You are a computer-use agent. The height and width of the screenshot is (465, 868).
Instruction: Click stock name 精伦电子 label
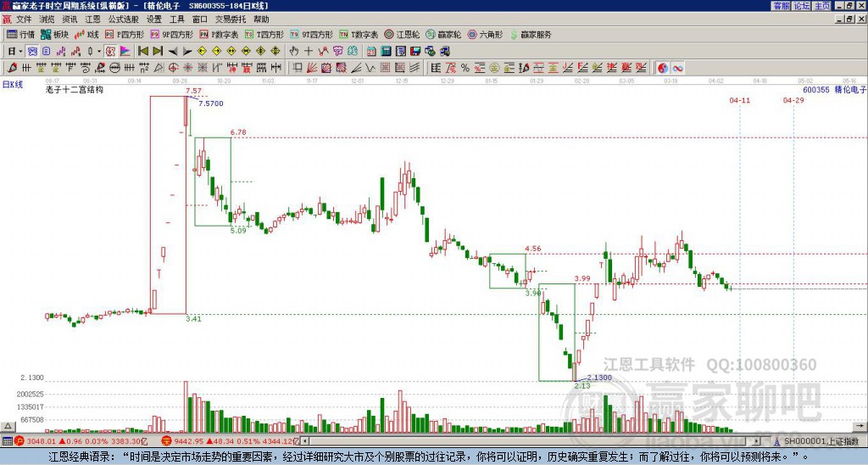(850, 89)
